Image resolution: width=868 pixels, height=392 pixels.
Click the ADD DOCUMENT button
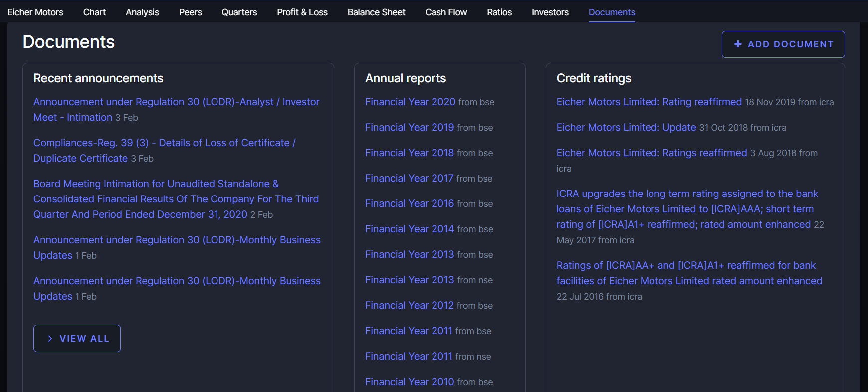pos(783,44)
